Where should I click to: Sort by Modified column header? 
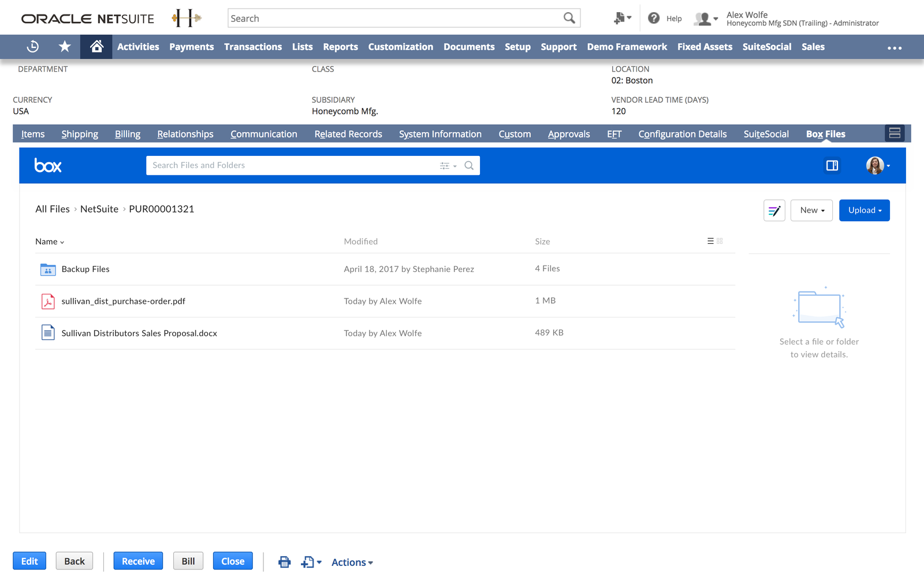pyautogui.click(x=361, y=241)
